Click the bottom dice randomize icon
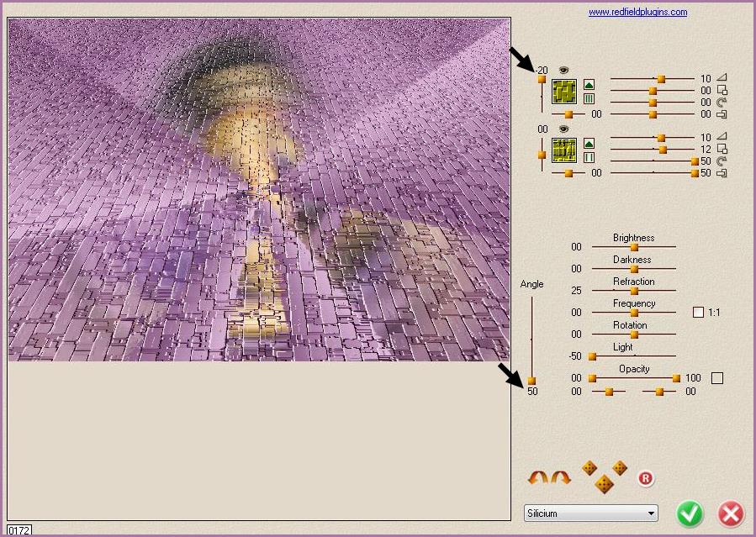Viewport: 756px width, 537px height. (x=604, y=484)
